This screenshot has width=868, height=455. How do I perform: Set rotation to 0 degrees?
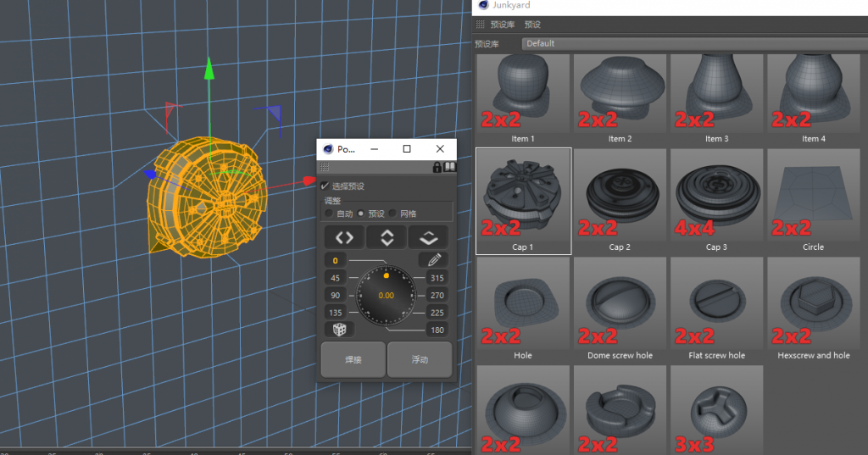pos(335,260)
